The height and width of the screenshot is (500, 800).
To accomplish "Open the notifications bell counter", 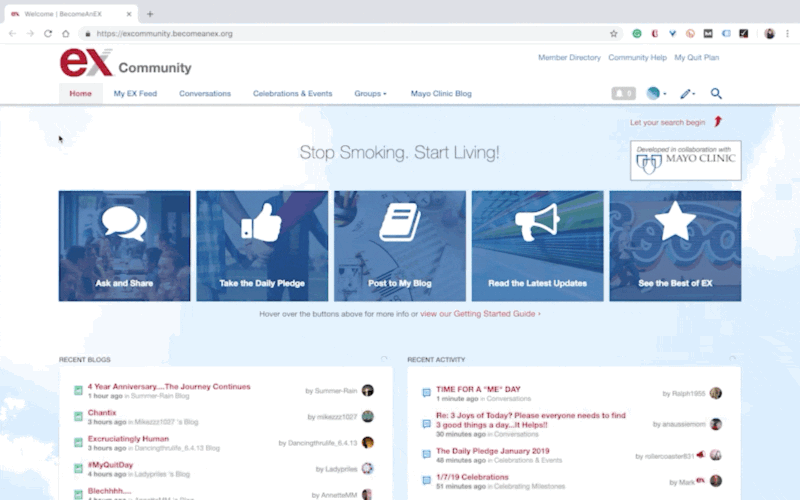I will coord(623,93).
